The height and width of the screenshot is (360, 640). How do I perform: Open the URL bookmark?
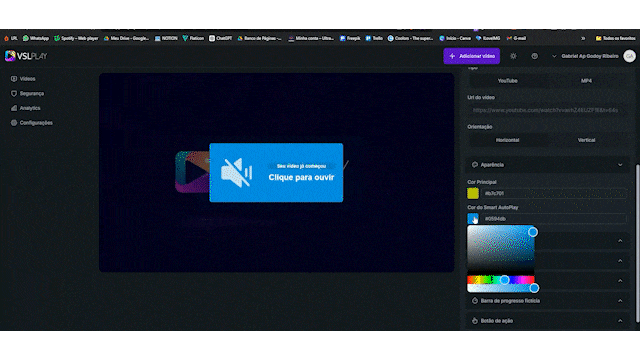(11, 38)
